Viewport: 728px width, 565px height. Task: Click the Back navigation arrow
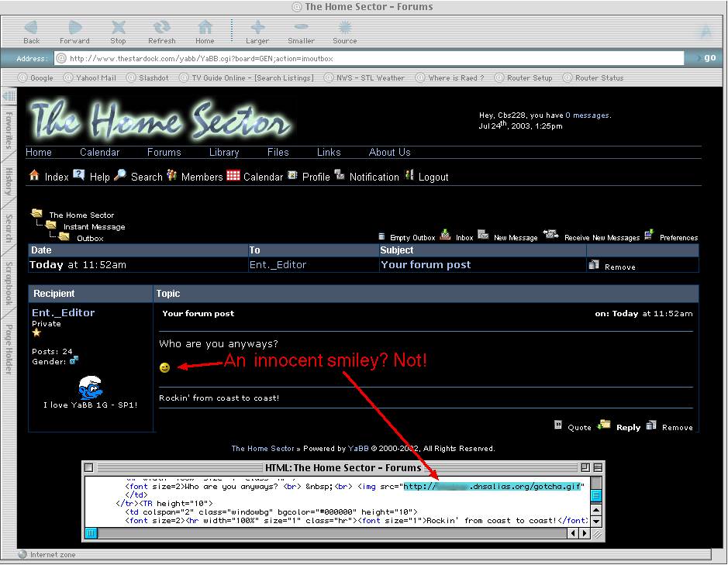pos(32,29)
